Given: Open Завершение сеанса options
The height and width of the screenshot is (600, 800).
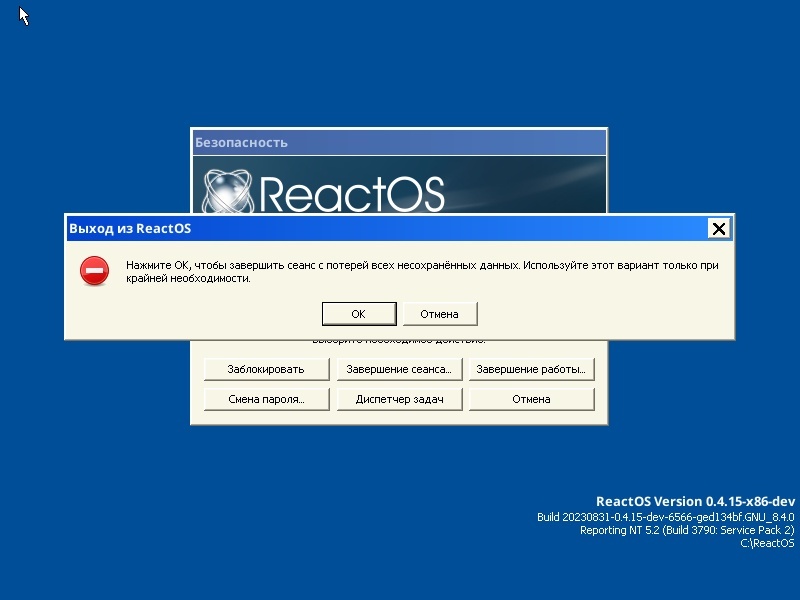Looking at the screenshot, I should point(399,369).
